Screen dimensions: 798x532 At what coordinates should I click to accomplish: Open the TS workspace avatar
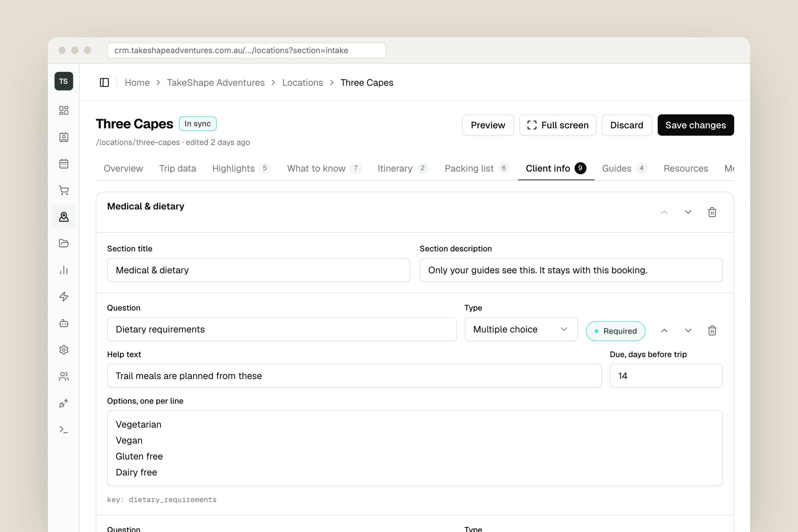(64, 81)
